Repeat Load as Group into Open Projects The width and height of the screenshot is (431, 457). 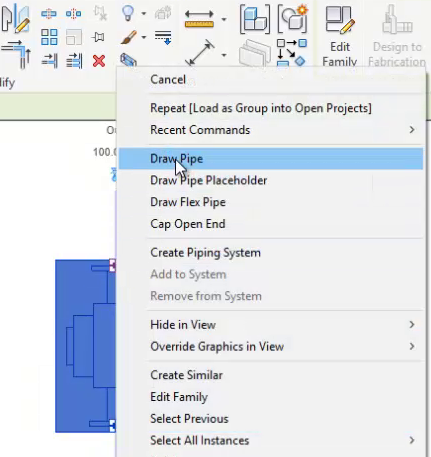(271, 108)
